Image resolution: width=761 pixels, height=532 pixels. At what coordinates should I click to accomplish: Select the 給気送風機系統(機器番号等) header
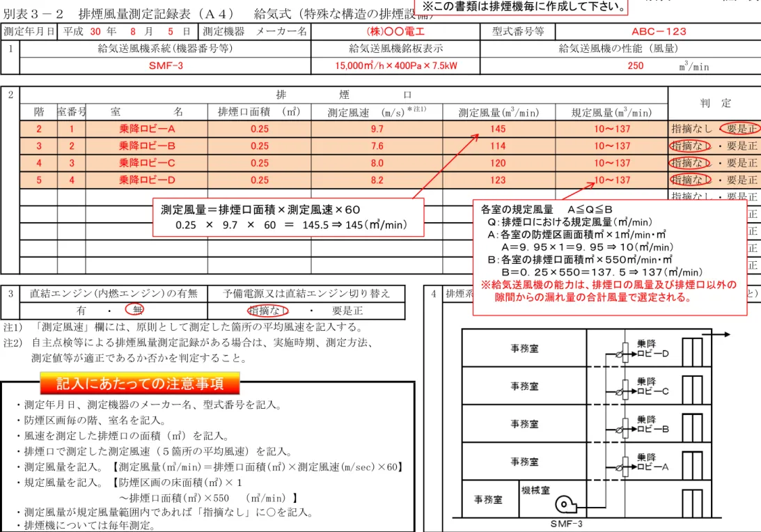pyautogui.click(x=166, y=49)
